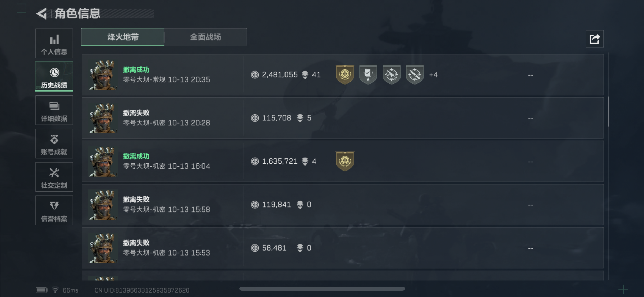Click the vertical scrollbar of match list
The width and height of the screenshot is (644, 297).
(x=608, y=111)
